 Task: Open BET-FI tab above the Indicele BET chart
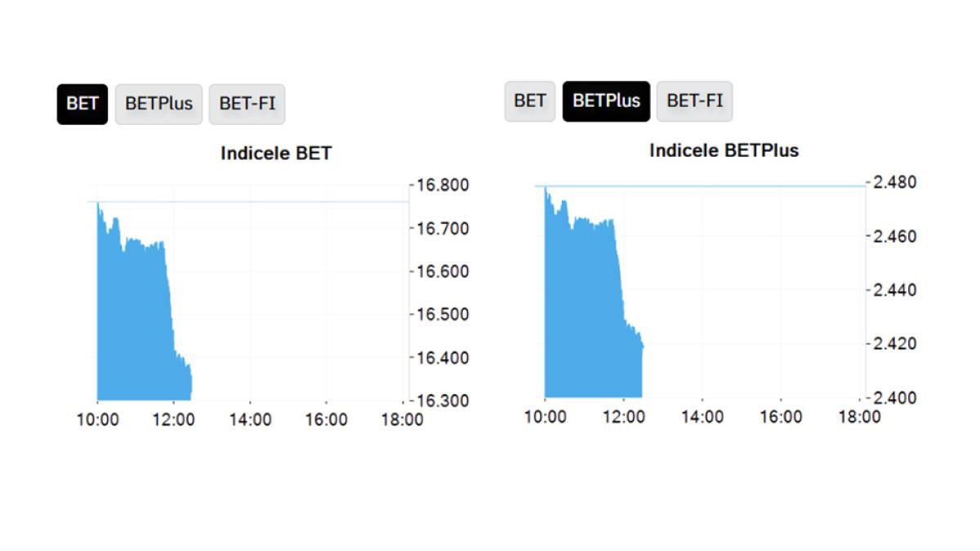[x=247, y=104]
